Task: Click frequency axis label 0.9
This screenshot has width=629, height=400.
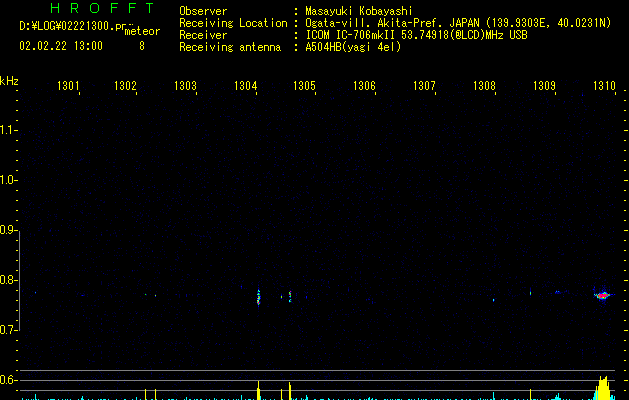Action: (8, 230)
